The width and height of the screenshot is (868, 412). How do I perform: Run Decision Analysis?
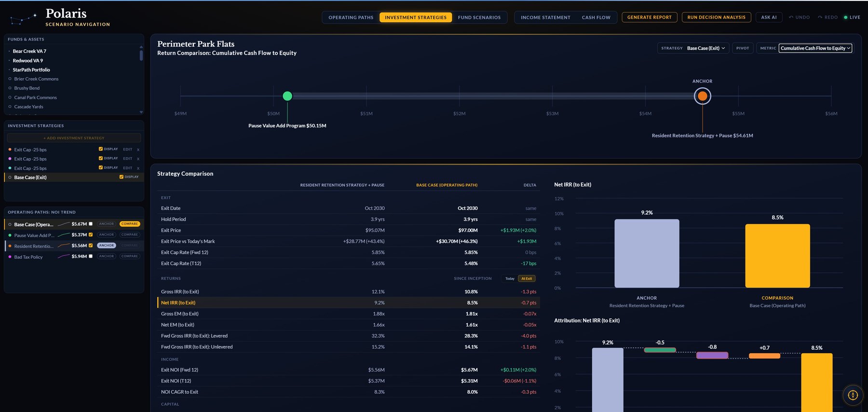point(716,17)
